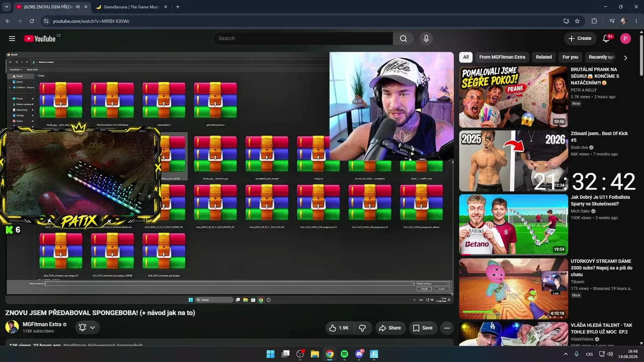View site information icon in address bar
Viewport: 644px width, 362px height.
46,21
